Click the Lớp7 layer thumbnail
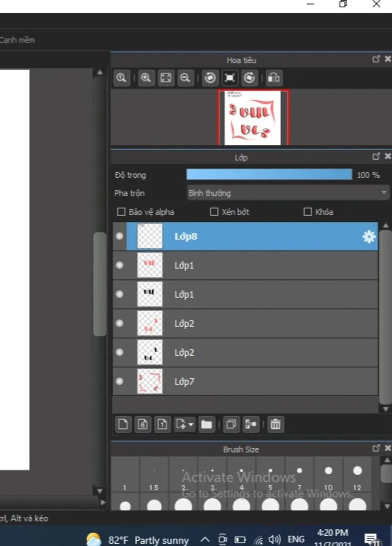This screenshot has height=546, width=392. 150,381
